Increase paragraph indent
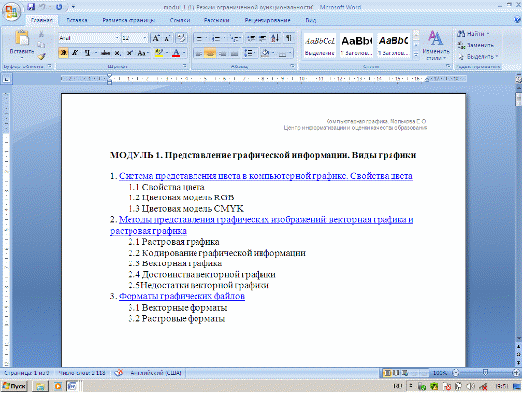The width and height of the screenshot is (523, 393). pyautogui.click(x=263, y=38)
